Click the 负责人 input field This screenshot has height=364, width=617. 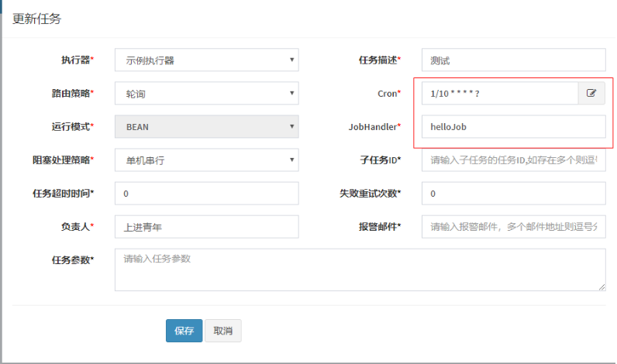click(207, 227)
